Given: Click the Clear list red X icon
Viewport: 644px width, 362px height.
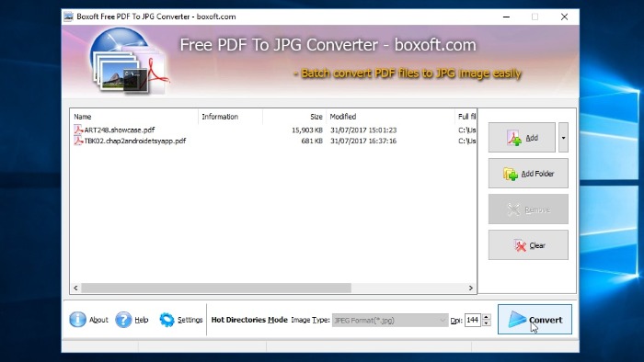Looking at the screenshot, I should tap(520, 245).
